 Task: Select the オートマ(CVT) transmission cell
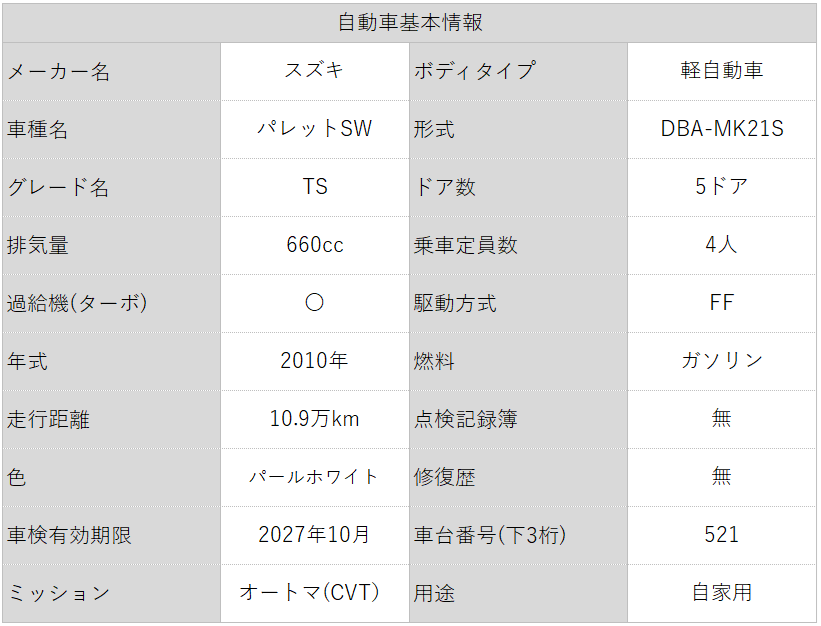tap(314, 592)
